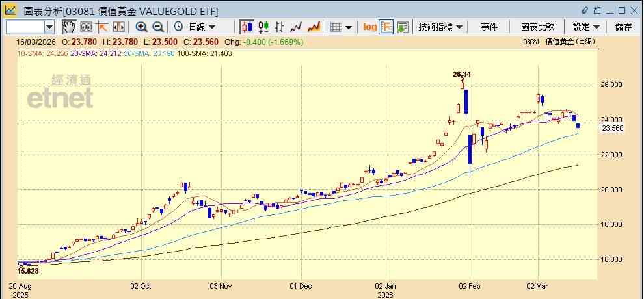Open the 日線 period dropdown
This screenshot has width=644, height=299.
(x=202, y=27)
